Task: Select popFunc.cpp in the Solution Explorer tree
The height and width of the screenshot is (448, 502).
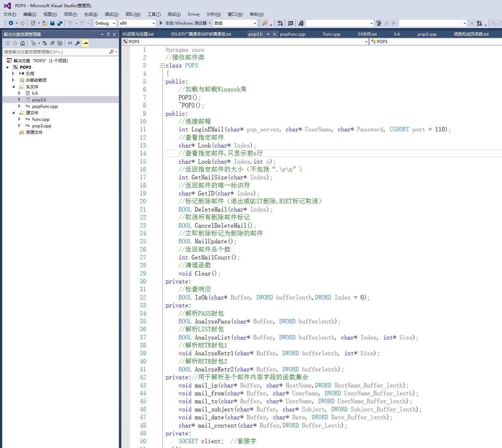Action: 45,106
